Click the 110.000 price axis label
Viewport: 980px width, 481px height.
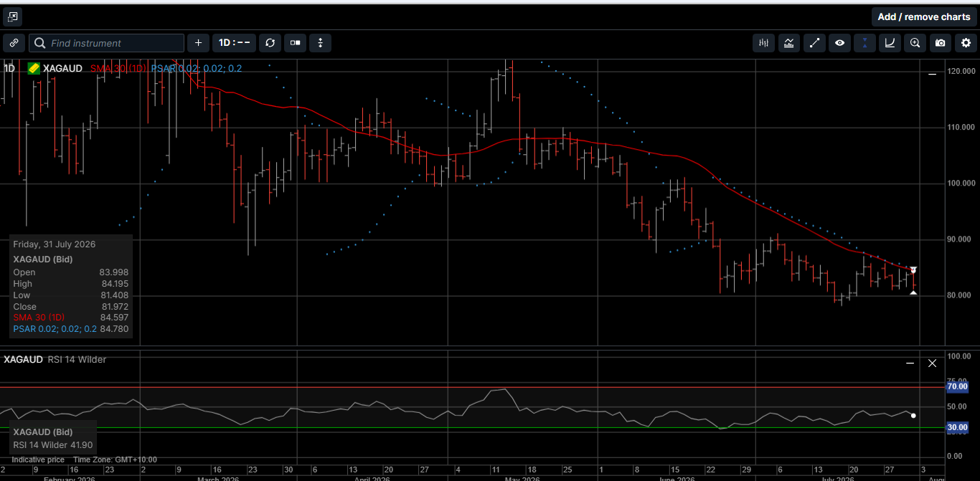[x=961, y=127]
